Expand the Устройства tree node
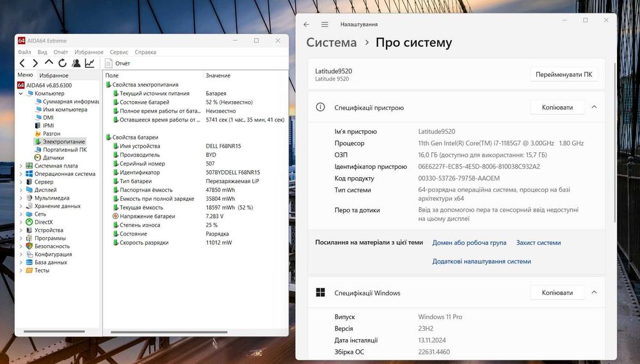 coord(21,230)
